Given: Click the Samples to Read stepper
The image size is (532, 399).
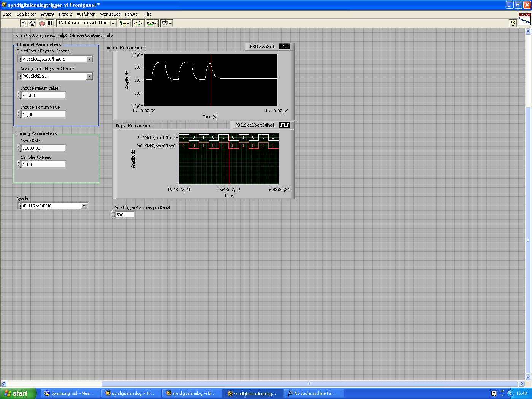Looking at the screenshot, I should (x=19, y=164).
